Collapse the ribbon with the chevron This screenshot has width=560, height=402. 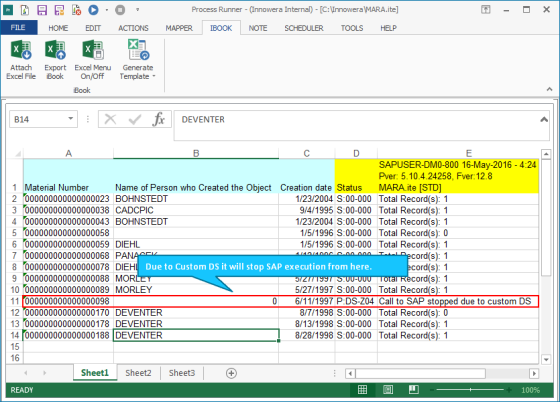(x=549, y=89)
